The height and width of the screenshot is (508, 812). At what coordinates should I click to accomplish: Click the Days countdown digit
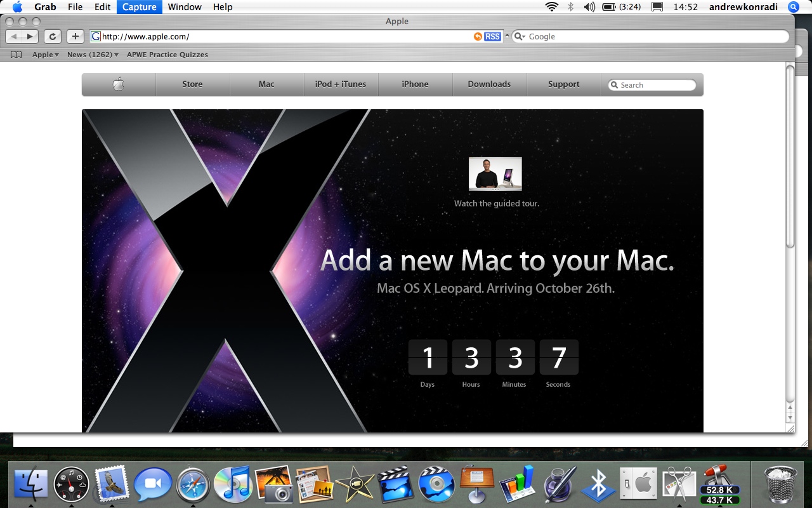[428, 358]
